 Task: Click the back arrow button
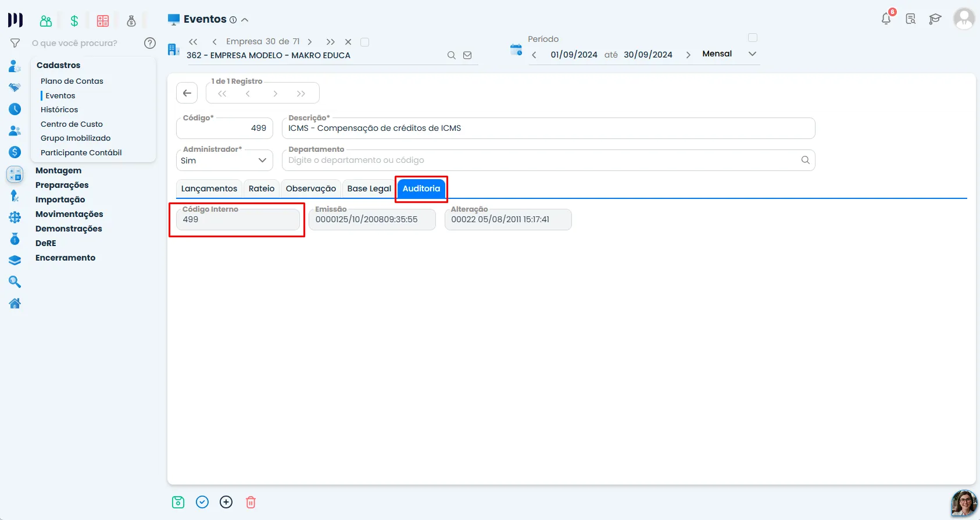pos(187,93)
